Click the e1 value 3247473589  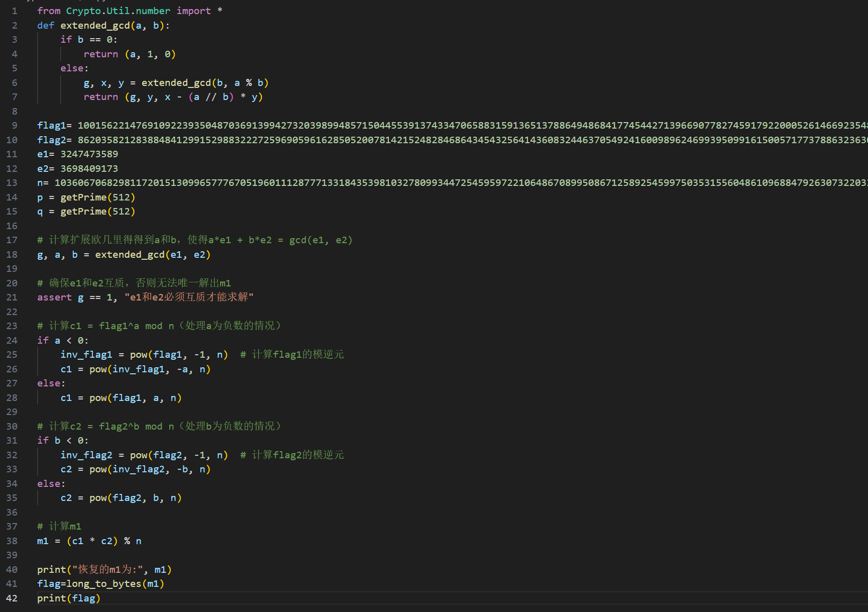(89, 154)
